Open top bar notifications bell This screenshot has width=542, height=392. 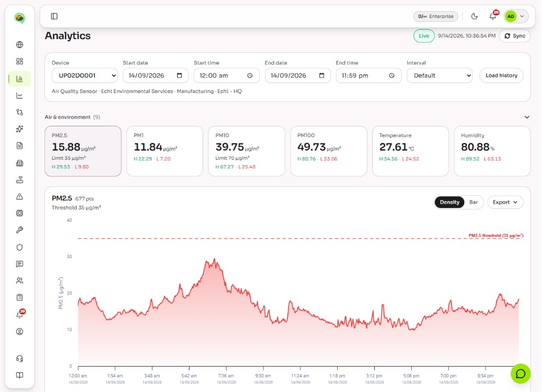[493, 16]
